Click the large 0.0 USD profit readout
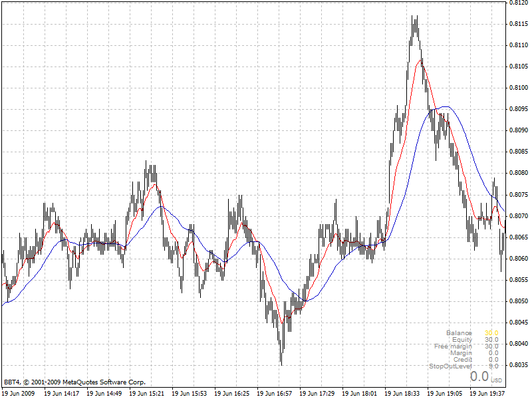The height and width of the screenshot is (399, 532). click(486, 376)
